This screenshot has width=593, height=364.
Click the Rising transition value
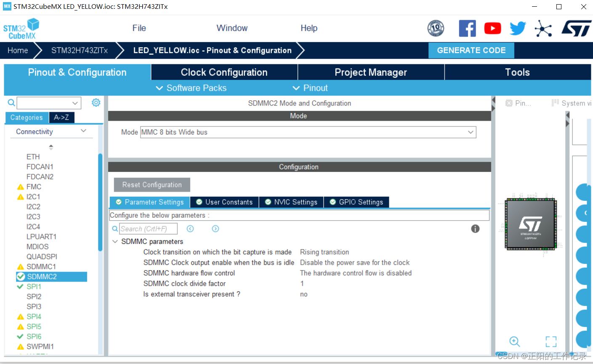click(x=324, y=252)
